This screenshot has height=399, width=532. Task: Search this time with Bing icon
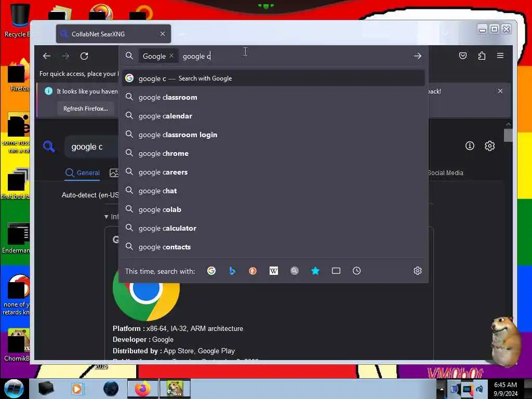pyautogui.click(x=232, y=271)
